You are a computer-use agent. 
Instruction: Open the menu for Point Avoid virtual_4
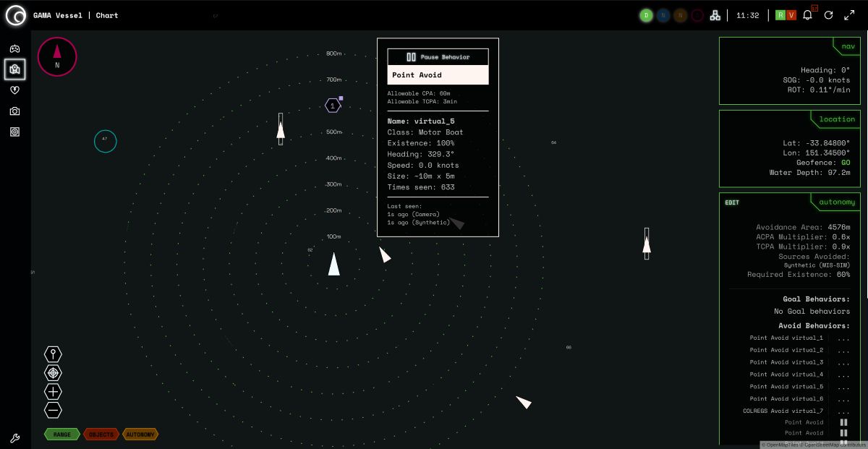click(843, 375)
